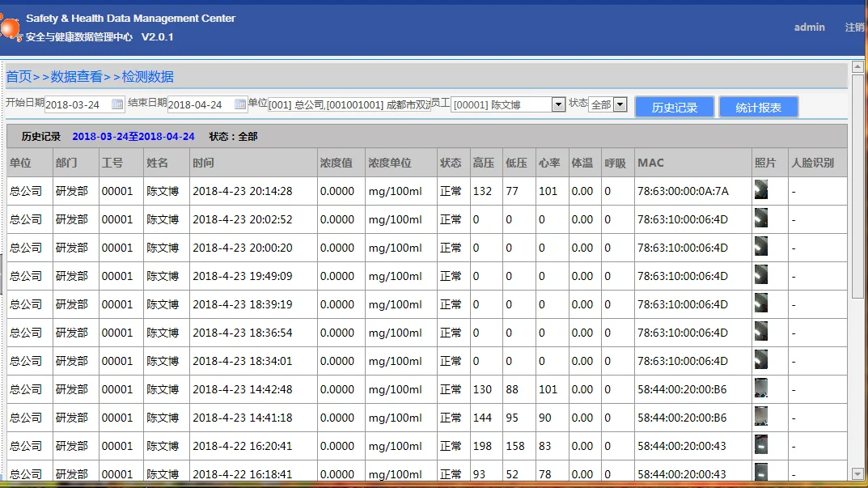Go to 首页 breadcrumb link
The image size is (868, 488).
[x=19, y=77]
